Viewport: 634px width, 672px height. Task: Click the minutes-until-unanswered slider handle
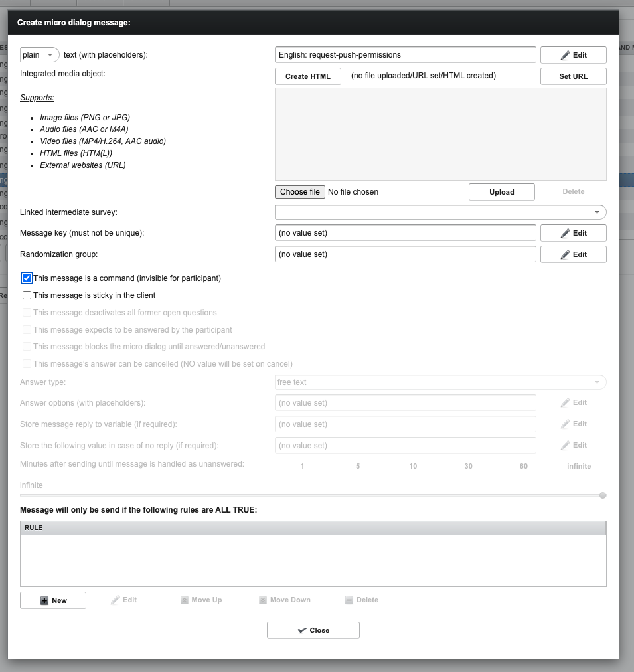click(x=603, y=495)
